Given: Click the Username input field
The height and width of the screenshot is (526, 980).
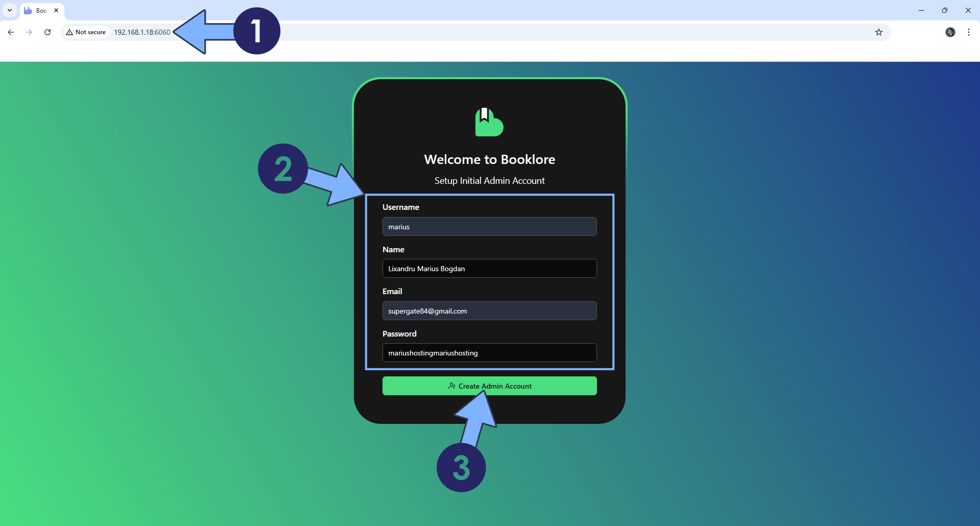Looking at the screenshot, I should 489,227.
